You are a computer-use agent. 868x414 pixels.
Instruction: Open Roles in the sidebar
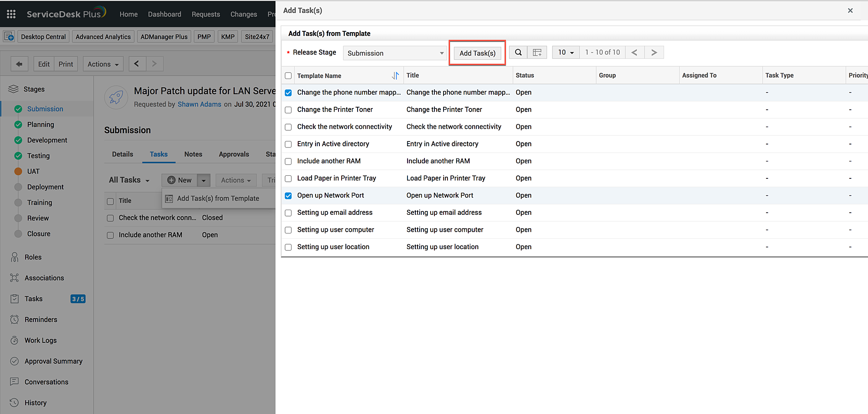tap(33, 257)
